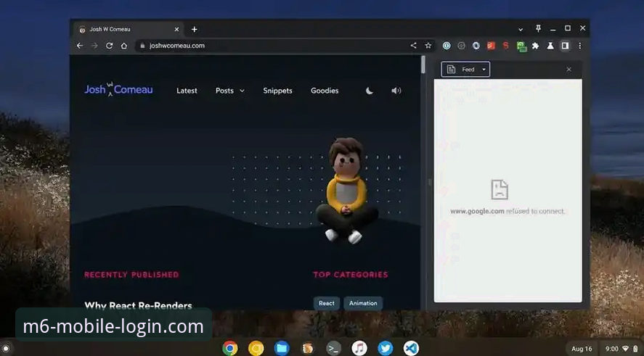
Task: Go back to previous page
Action: (80, 46)
